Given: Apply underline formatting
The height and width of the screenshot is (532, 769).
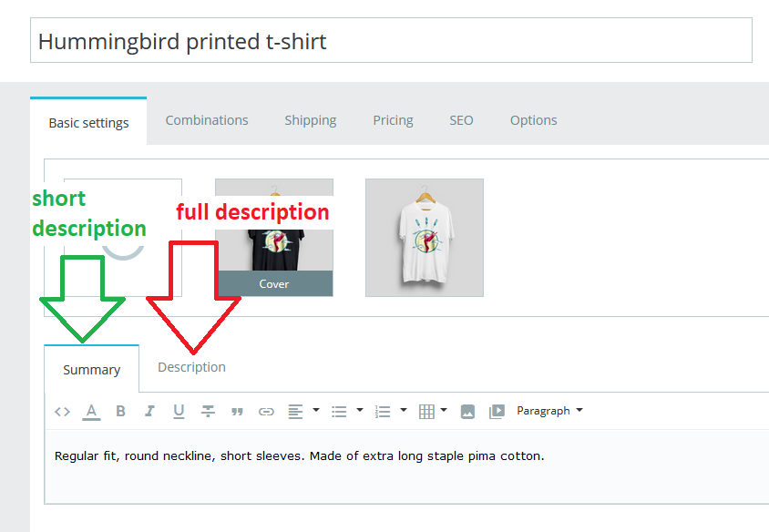Looking at the screenshot, I should tap(179, 412).
